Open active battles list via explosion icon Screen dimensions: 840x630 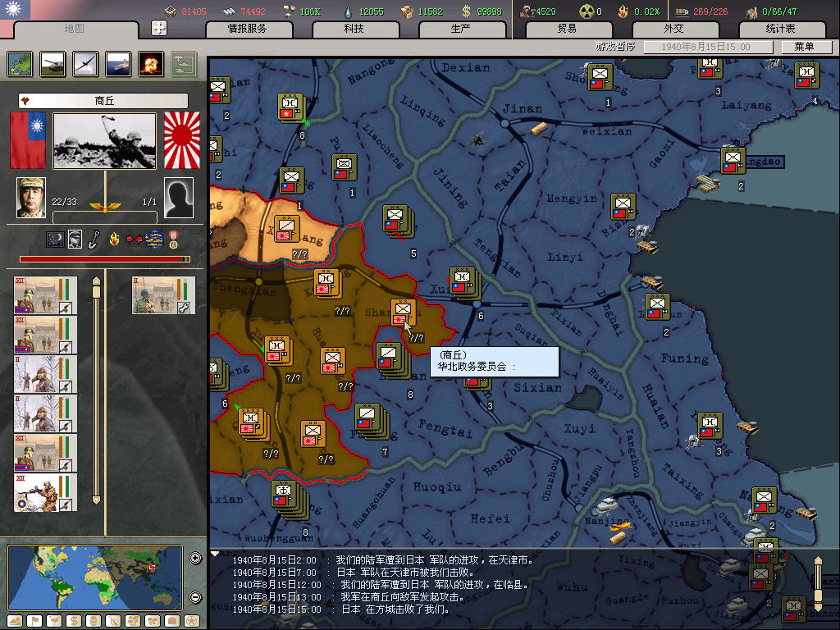coord(151,64)
